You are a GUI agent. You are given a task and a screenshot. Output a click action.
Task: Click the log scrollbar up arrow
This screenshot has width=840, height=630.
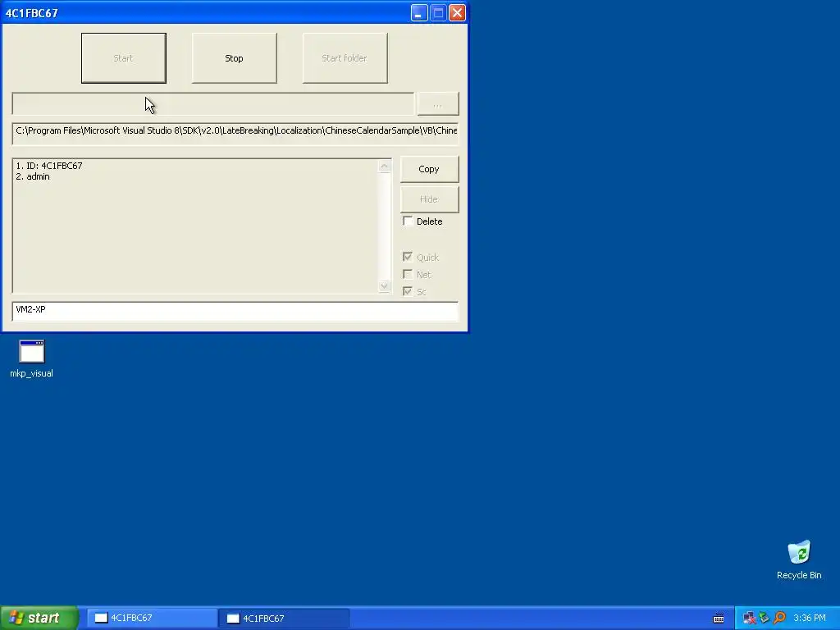(384, 166)
